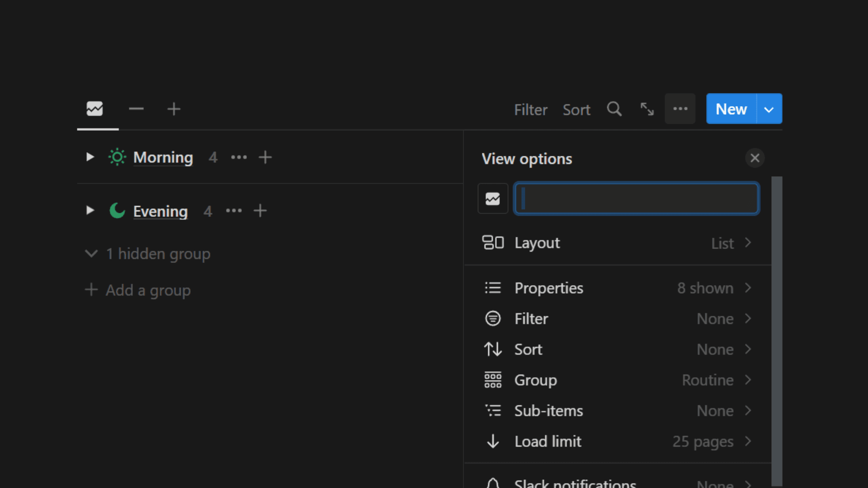Open the Sub-items option
Image resolution: width=868 pixels, height=488 pixels.
click(618, 411)
